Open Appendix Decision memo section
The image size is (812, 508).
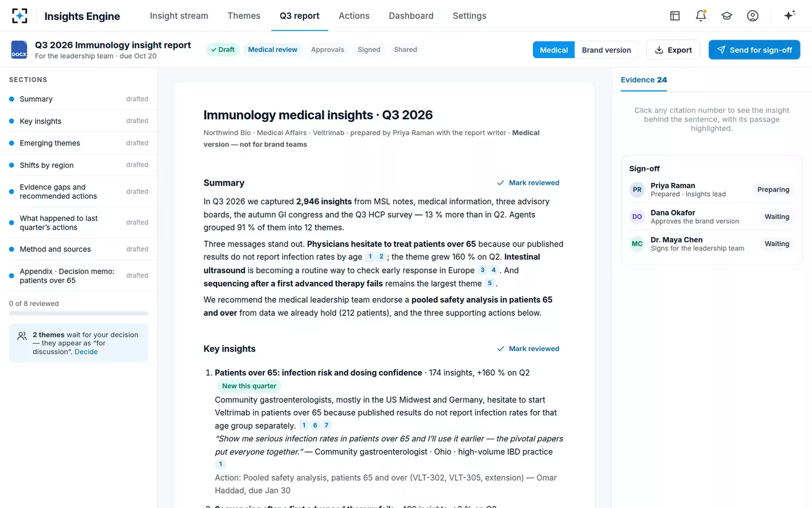79,275
